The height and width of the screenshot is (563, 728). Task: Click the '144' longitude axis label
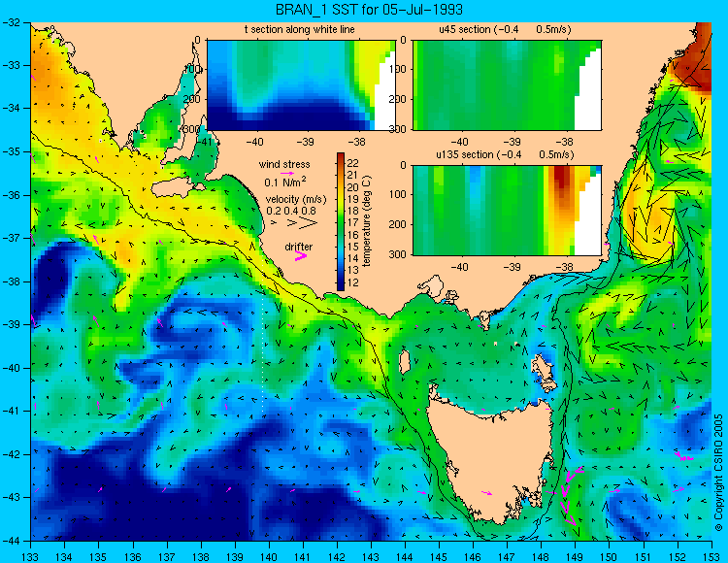[405, 557]
